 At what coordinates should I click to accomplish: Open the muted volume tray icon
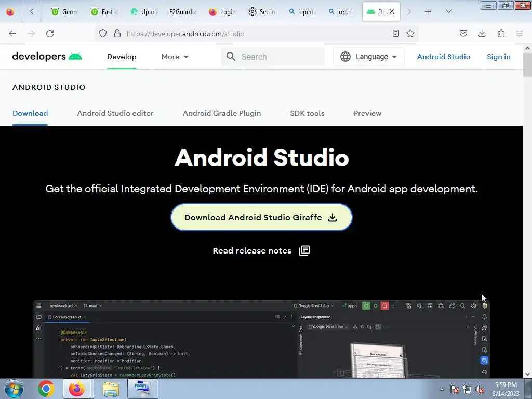pos(480,389)
